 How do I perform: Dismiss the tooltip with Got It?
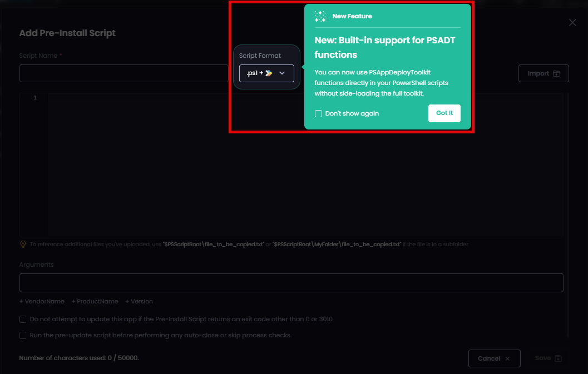pos(444,113)
